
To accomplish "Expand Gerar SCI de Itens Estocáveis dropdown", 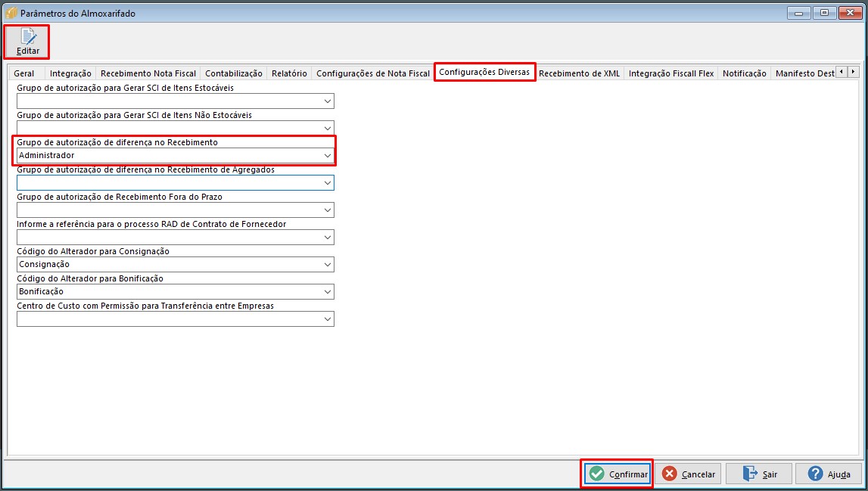I will (x=327, y=101).
